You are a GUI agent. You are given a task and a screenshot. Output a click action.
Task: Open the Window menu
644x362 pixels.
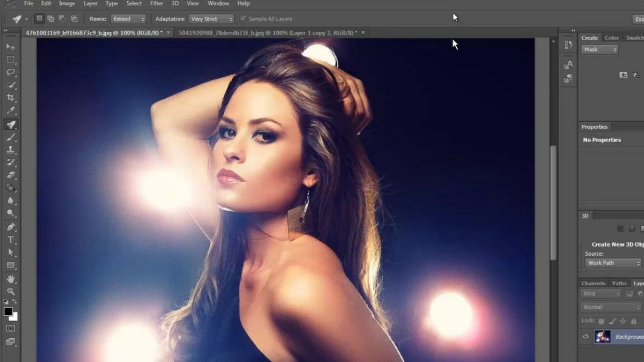pos(218,3)
